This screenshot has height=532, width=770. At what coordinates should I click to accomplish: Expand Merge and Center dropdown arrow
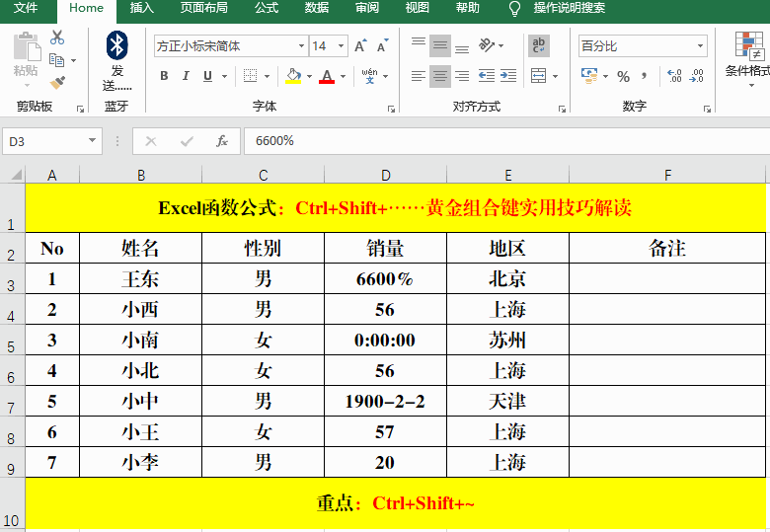[x=555, y=76]
